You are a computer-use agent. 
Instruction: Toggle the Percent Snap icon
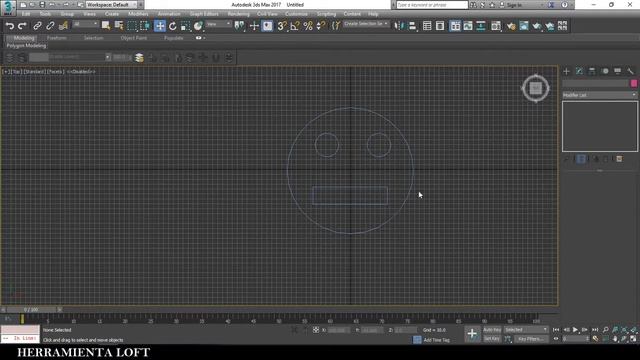tap(308, 26)
